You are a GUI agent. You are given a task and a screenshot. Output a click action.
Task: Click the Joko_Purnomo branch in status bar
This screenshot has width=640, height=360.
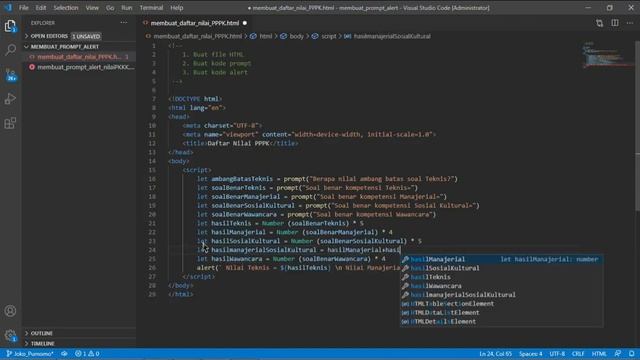[29, 354]
